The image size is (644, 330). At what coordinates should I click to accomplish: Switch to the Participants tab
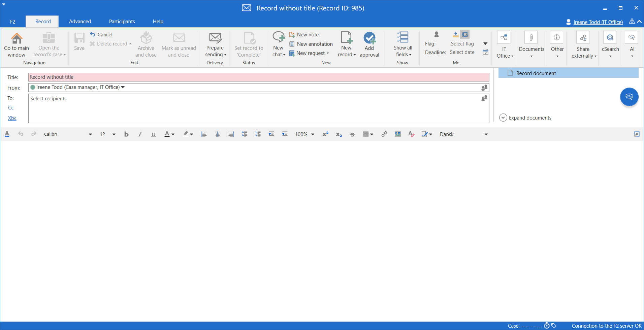(122, 21)
